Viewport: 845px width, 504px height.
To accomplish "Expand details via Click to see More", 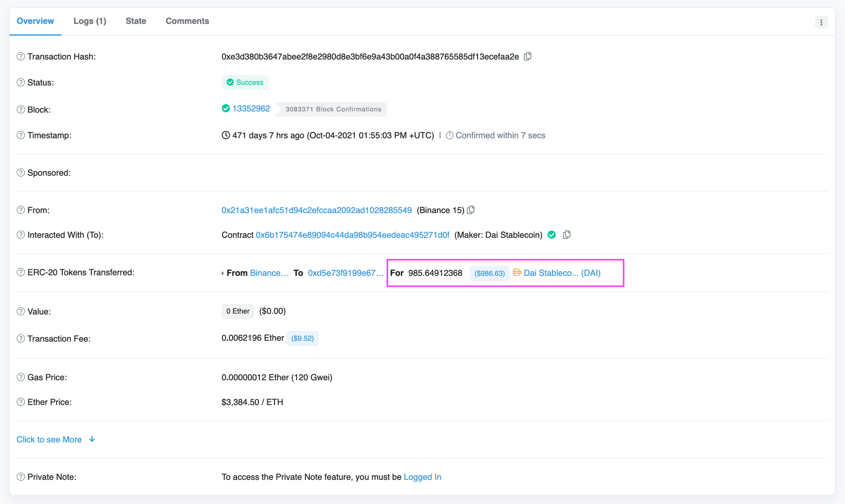I will point(56,439).
